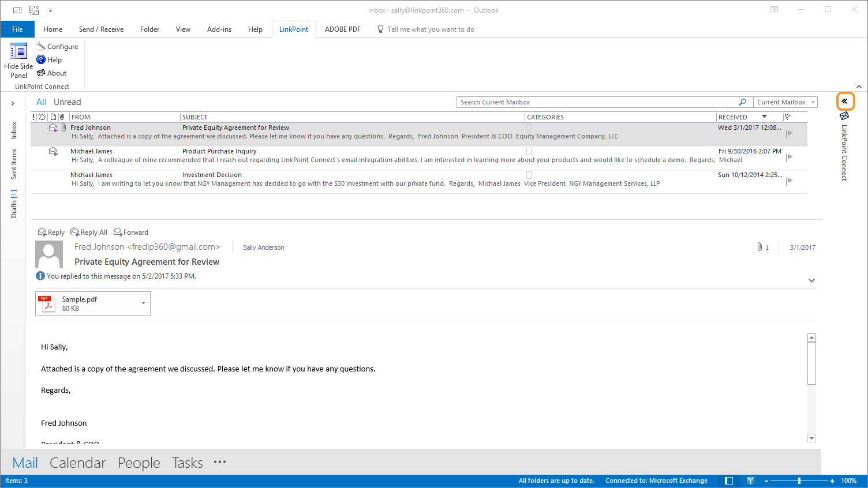Open LinkPoint Help question mark item
Viewport: 868px width, 488px height.
pos(49,59)
